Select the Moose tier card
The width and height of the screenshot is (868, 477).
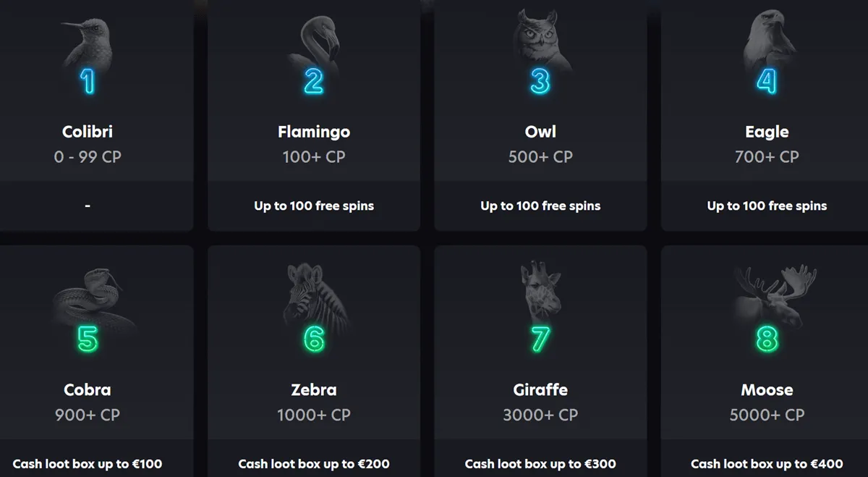766,347
